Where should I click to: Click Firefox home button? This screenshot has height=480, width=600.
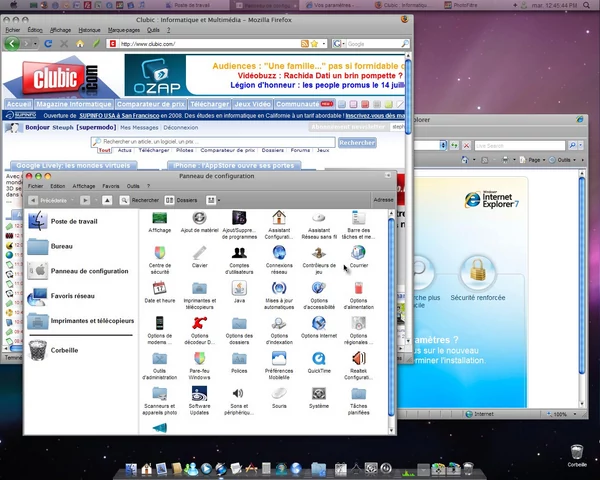click(80, 44)
